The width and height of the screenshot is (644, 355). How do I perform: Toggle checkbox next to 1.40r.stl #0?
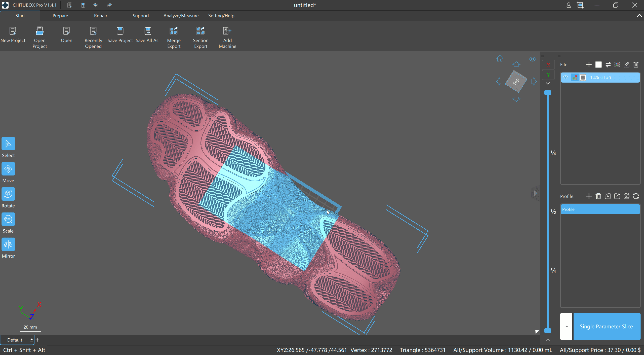[583, 78]
